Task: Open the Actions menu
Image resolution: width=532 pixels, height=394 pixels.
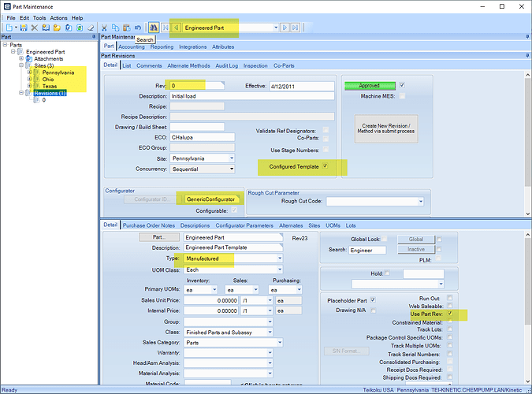Action: click(x=58, y=17)
